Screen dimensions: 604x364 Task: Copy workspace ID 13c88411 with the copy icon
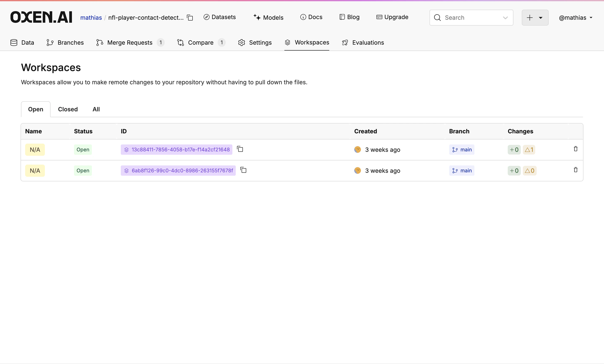(240, 149)
